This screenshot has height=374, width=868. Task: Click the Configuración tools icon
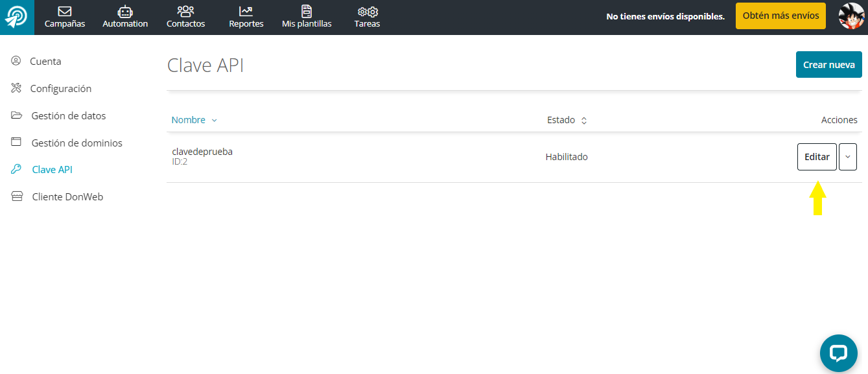[x=16, y=88]
